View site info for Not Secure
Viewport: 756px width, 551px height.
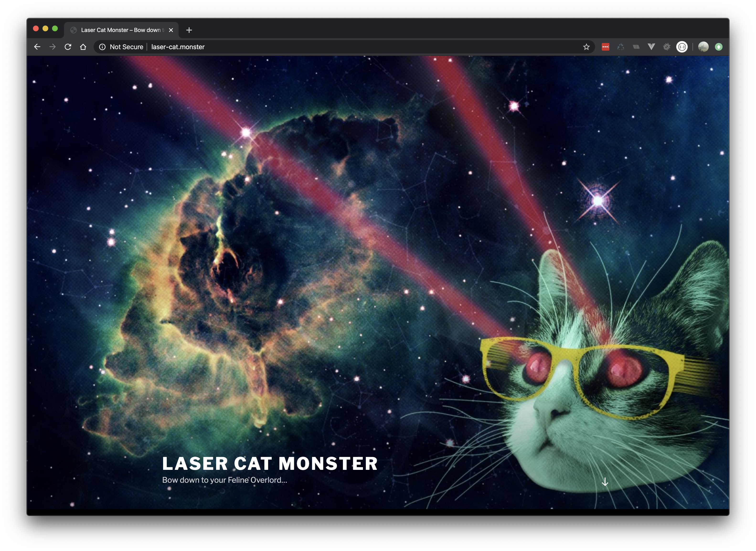[x=102, y=47]
